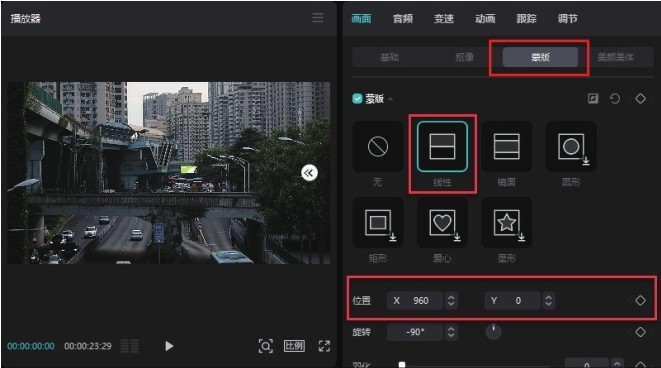Image resolution: width=661 pixels, height=368 pixels.
Task: Switch to the 音频 audio tab
Action: coord(403,19)
